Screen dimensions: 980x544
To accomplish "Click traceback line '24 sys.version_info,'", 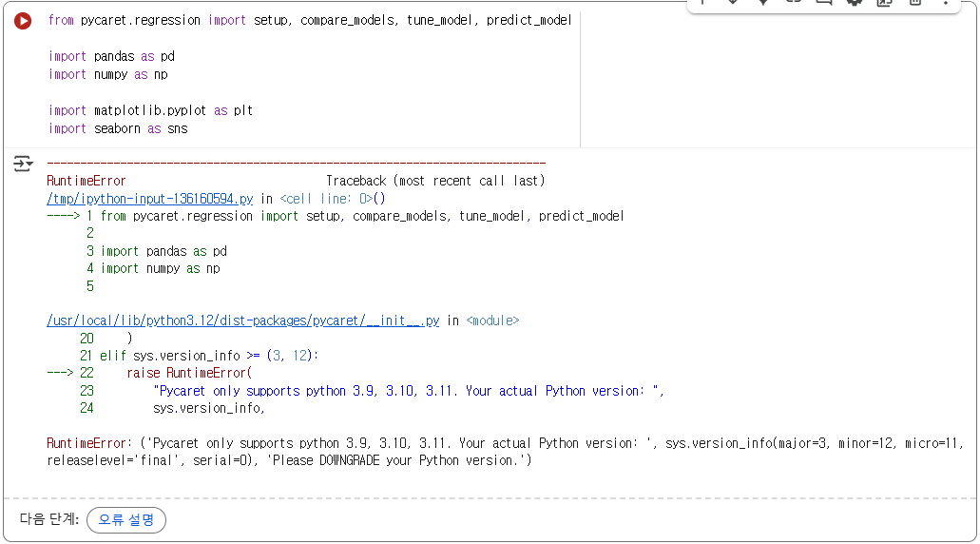I will [x=172, y=408].
